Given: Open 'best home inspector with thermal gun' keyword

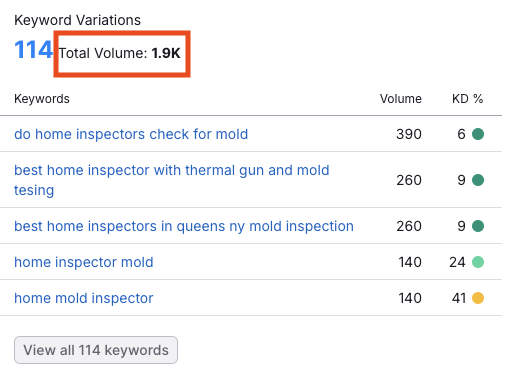Looking at the screenshot, I should (x=172, y=180).
